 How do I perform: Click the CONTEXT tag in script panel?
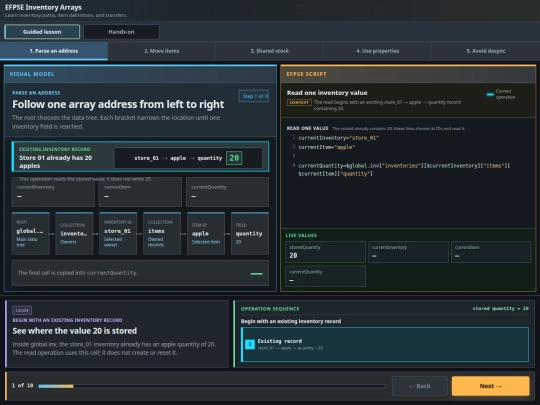point(299,102)
